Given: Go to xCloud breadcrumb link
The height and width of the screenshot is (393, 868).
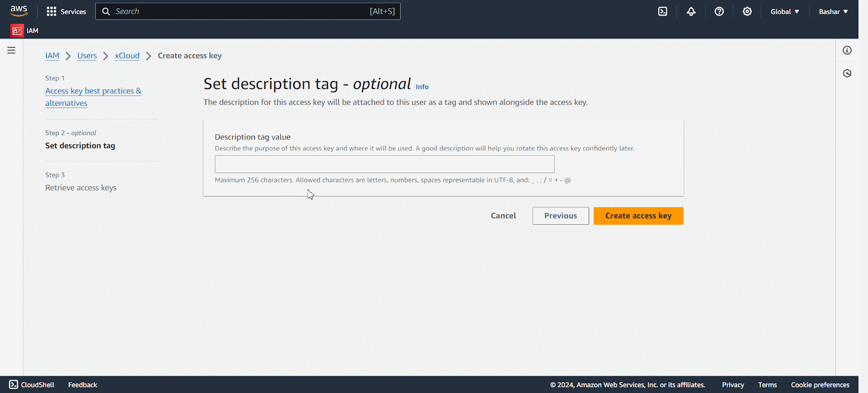Looking at the screenshot, I should click(x=127, y=56).
